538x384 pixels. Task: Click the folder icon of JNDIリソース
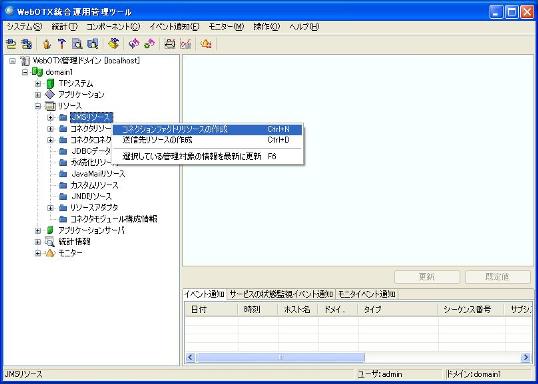(63, 197)
